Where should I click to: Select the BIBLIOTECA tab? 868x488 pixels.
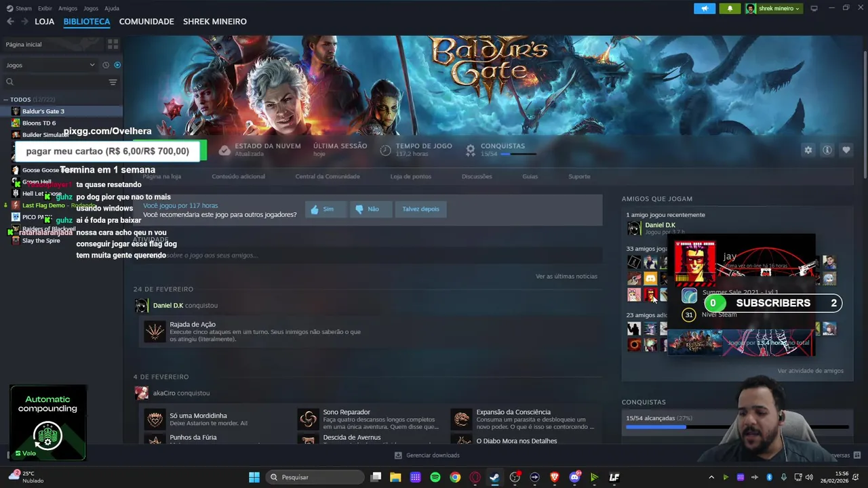coord(87,22)
